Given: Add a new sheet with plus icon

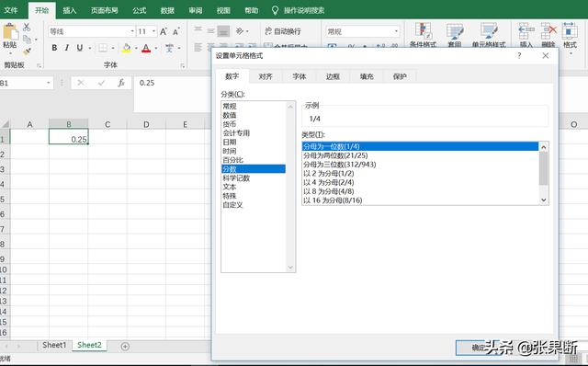Looking at the screenshot, I should coord(125,346).
